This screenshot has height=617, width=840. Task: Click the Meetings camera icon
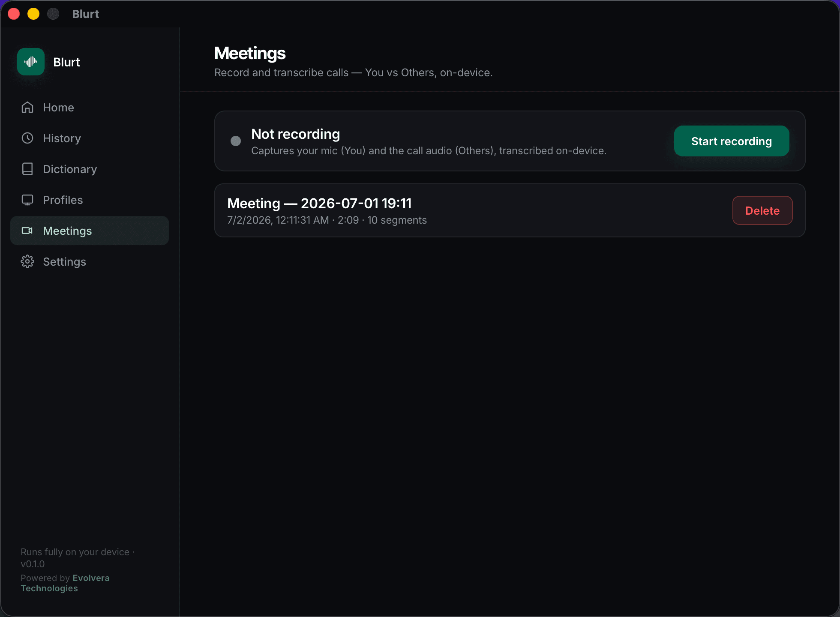27,231
